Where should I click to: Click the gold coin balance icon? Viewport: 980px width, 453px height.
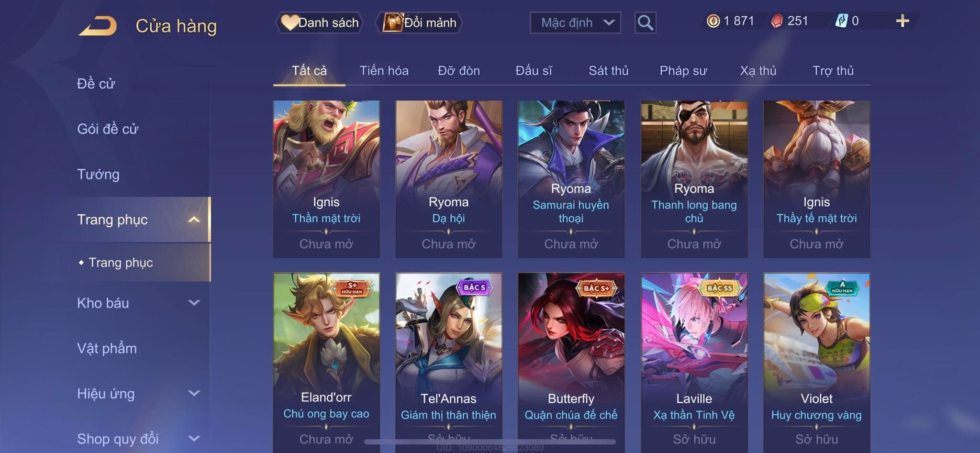pos(713,21)
